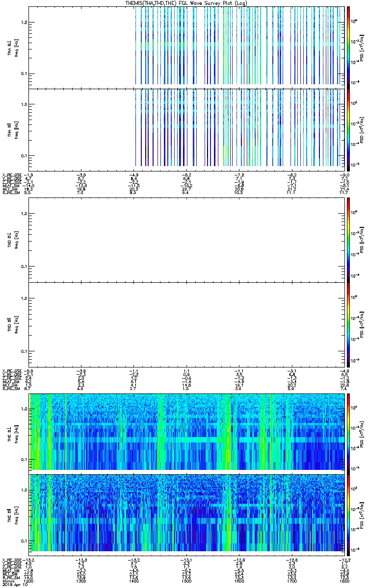Click the '1.0' frequency tick of THD B⊥ panel

click(x=24, y=214)
